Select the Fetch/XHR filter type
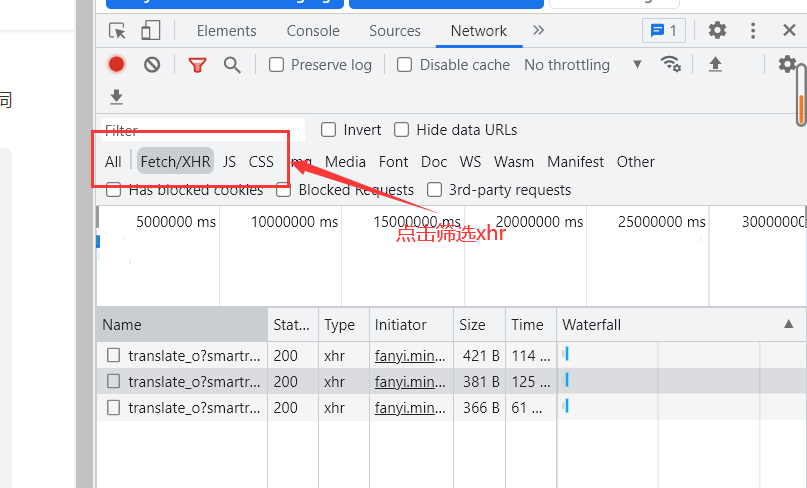This screenshot has width=807, height=488. 176,162
